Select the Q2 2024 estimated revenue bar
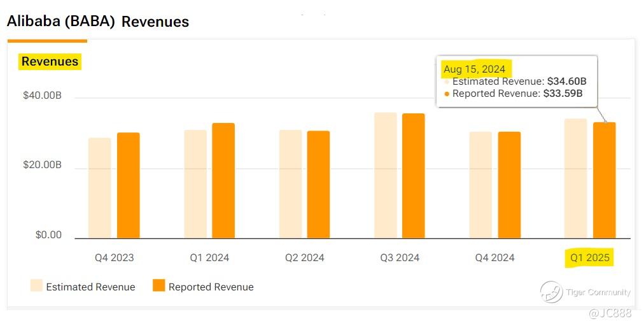This screenshot has width=644, height=328. click(x=290, y=184)
